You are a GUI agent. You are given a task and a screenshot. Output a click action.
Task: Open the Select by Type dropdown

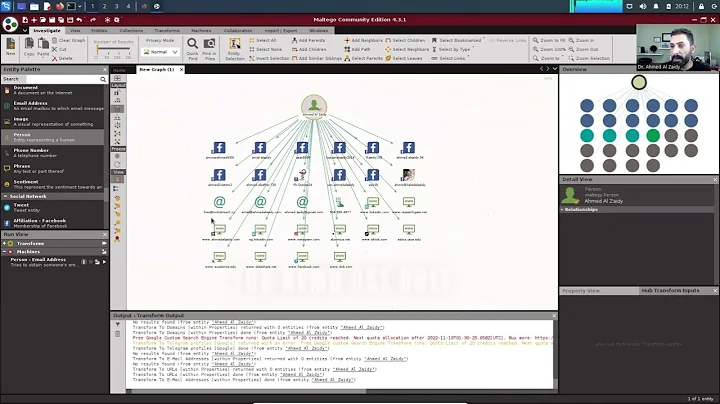click(452, 49)
